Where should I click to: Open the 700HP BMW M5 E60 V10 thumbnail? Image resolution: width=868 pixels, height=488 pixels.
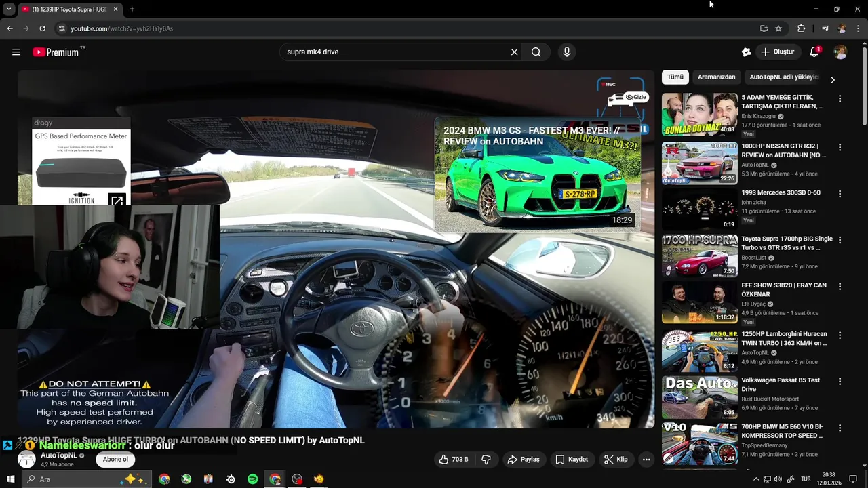click(699, 444)
